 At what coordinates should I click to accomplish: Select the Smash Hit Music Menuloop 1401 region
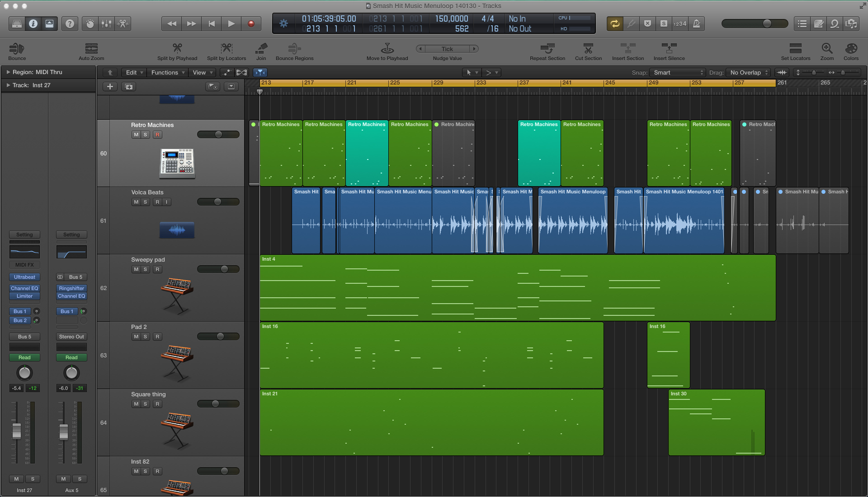[x=684, y=221]
